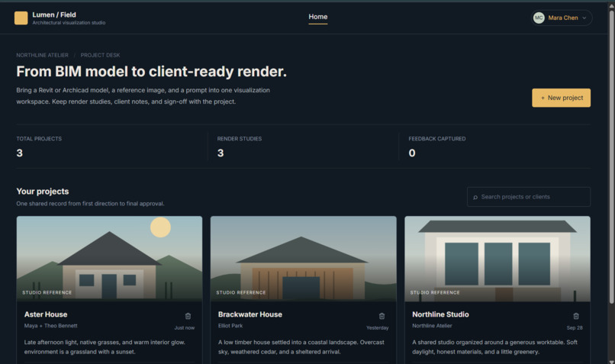Click the Sep 28 date
Screen dimensions: 615x364
pos(575,328)
